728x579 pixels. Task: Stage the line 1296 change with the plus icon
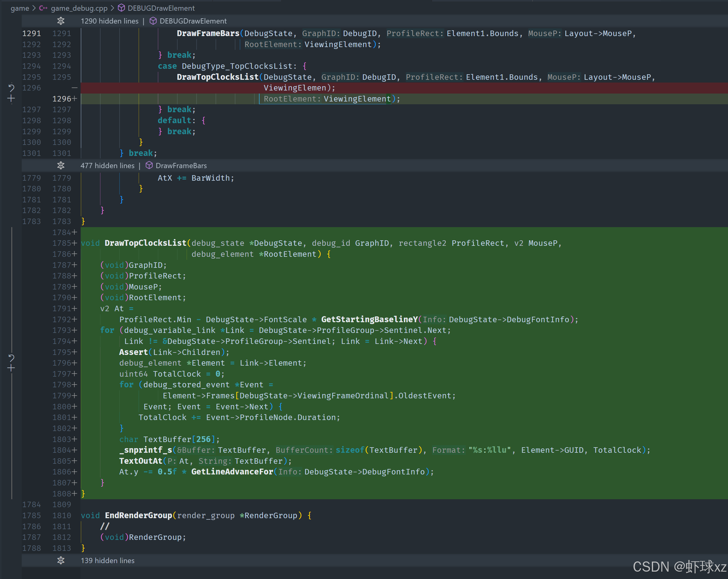(11, 98)
